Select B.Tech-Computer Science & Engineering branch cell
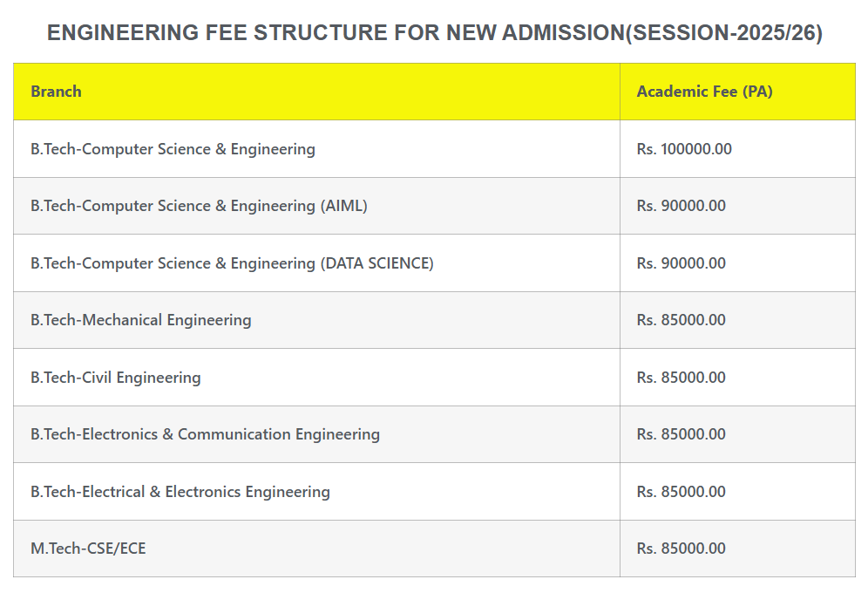The height and width of the screenshot is (593, 868). coord(173,149)
